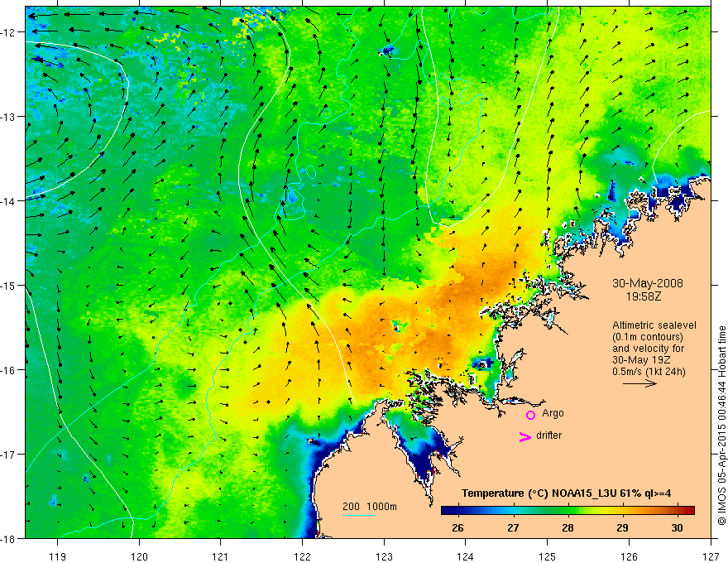The width and height of the screenshot is (728, 563).
Task: Click the longitude axis label 127
Action: [711, 556]
